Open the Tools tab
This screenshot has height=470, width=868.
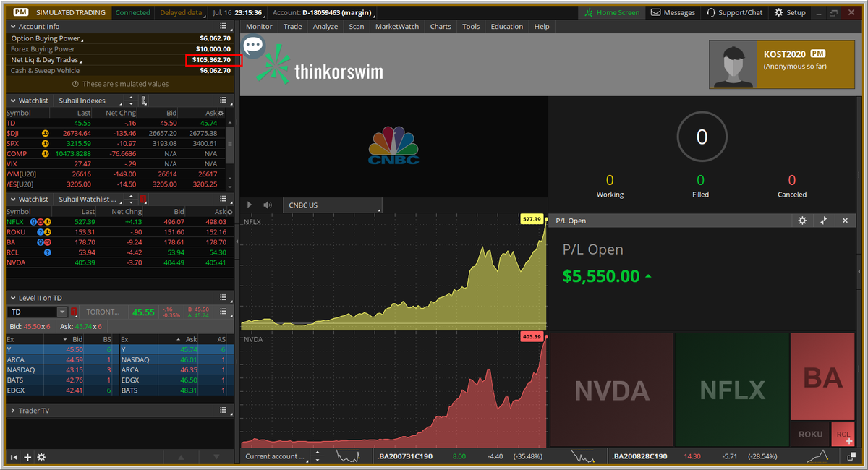pyautogui.click(x=471, y=27)
